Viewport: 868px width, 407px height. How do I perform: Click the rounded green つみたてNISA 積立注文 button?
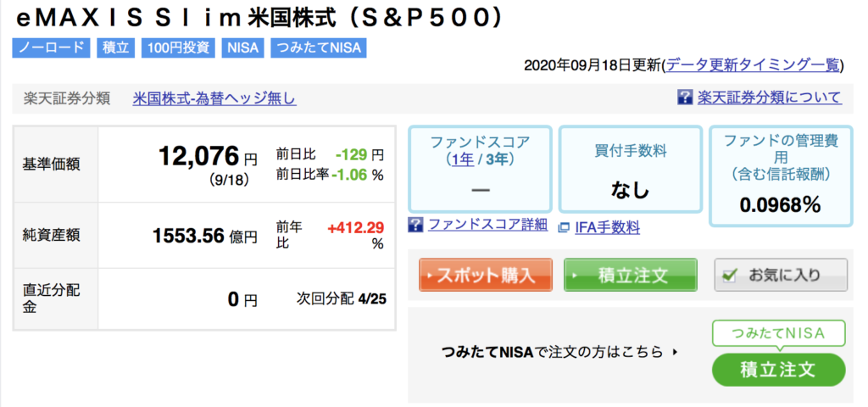point(779,370)
